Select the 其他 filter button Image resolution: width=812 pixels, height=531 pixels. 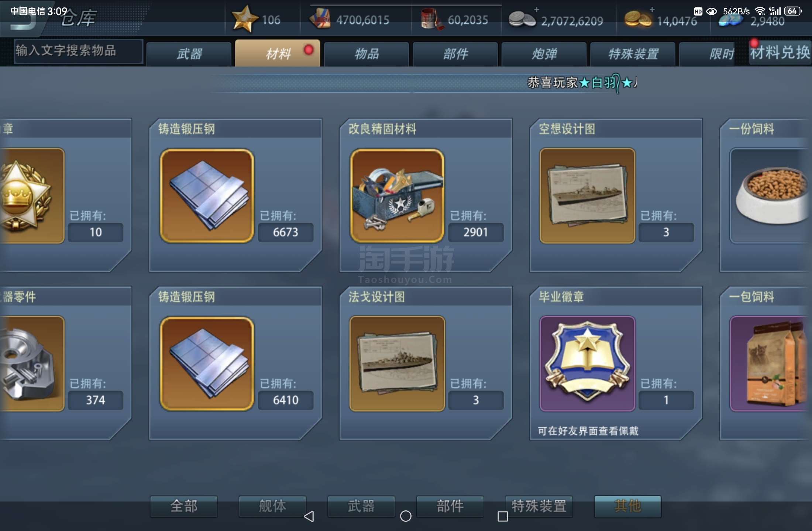pos(627,506)
